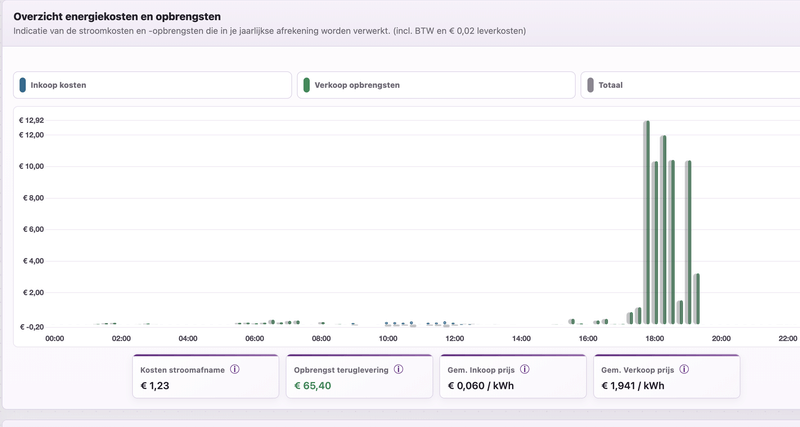This screenshot has height=427, width=800.
Task: Select the Gem. Inkoop prijs card
Action: click(x=513, y=376)
